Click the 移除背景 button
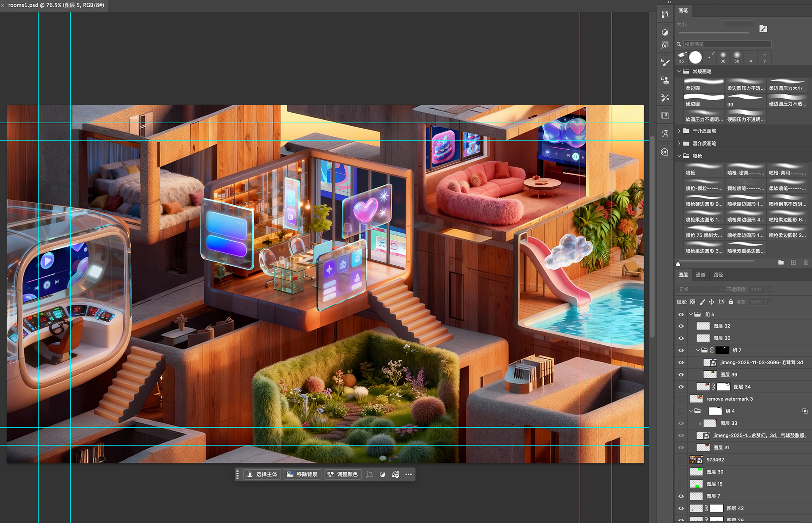 tap(302, 474)
